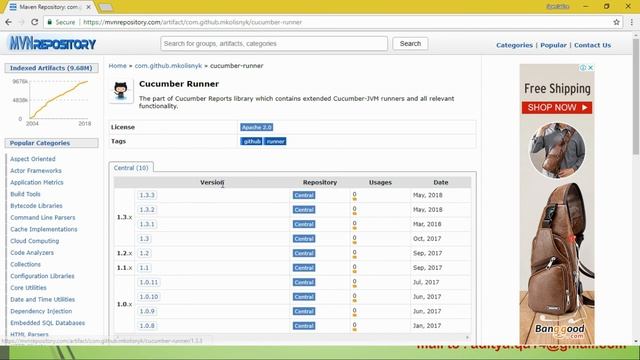The image size is (640, 360).
Task: Open Command Line Parsers category
Action: [43, 218]
